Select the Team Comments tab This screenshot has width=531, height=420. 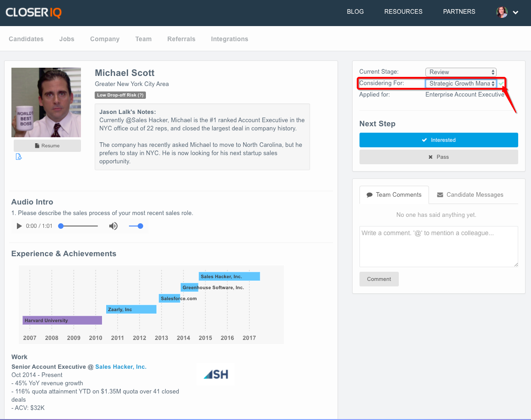tap(394, 195)
